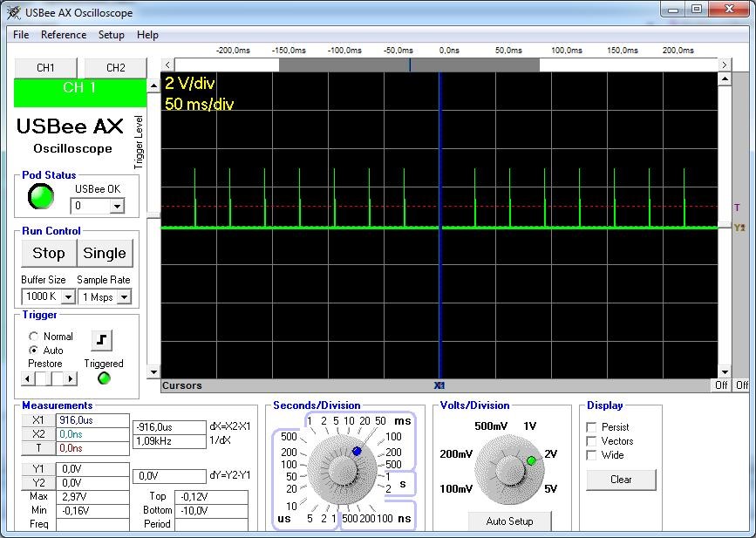Screen dimensions: 756x538
Task: Switch to the CH2 channel tab
Action: [x=115, y=68]
